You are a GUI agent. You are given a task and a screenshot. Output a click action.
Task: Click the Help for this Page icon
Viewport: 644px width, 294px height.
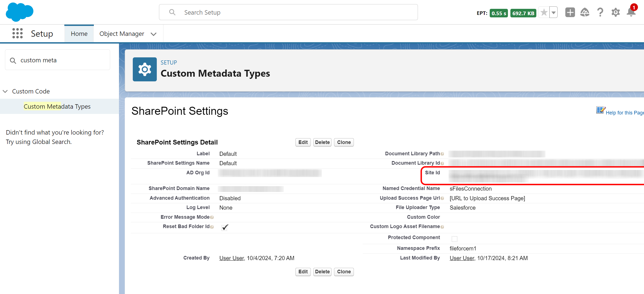click(x=601, y=110)
